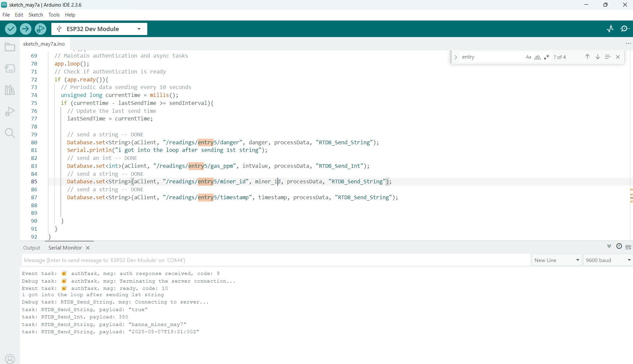Open the 9600 baud rate dropdown
This screenshot has height=364, width=633.
pyautogui.click(x=608, y=260)
